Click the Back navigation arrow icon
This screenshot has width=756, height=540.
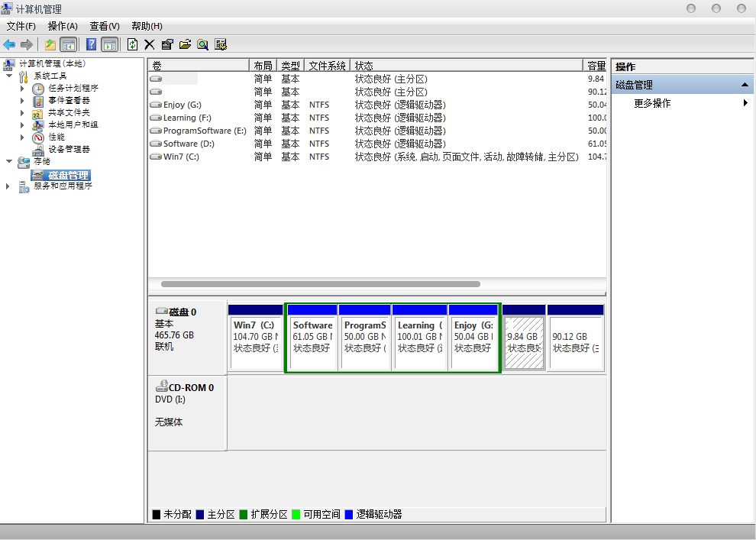click(x=8, y=44)
